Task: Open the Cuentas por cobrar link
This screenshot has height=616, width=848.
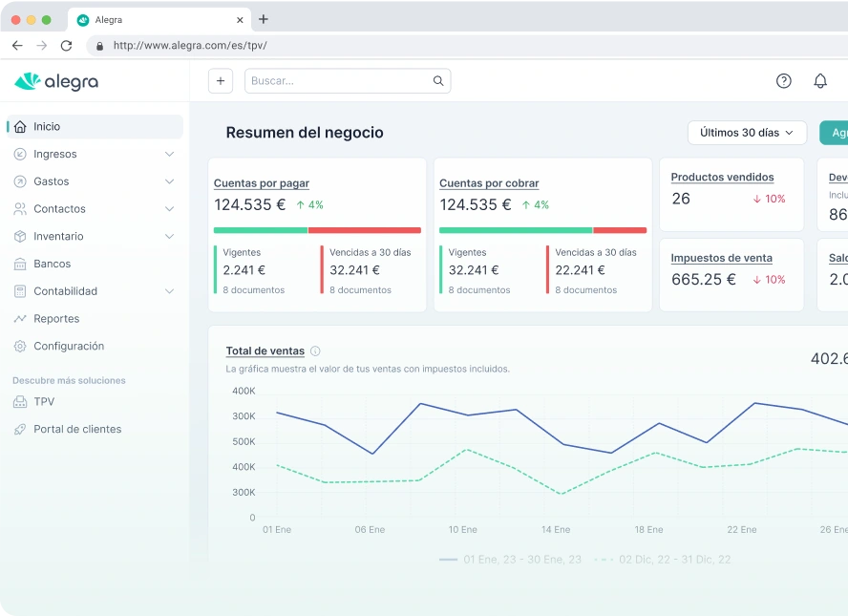Action: pos(489,183)
